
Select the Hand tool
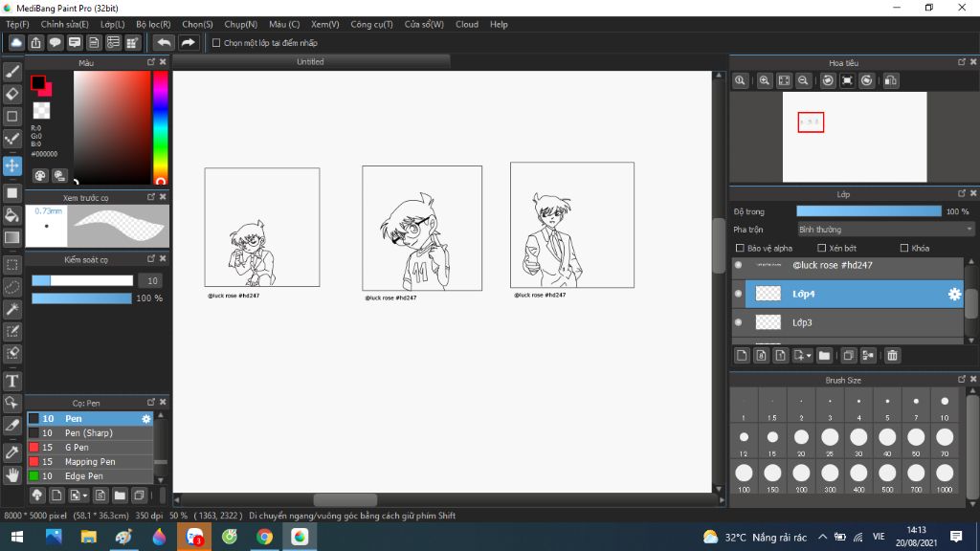[x=11, y=474]
